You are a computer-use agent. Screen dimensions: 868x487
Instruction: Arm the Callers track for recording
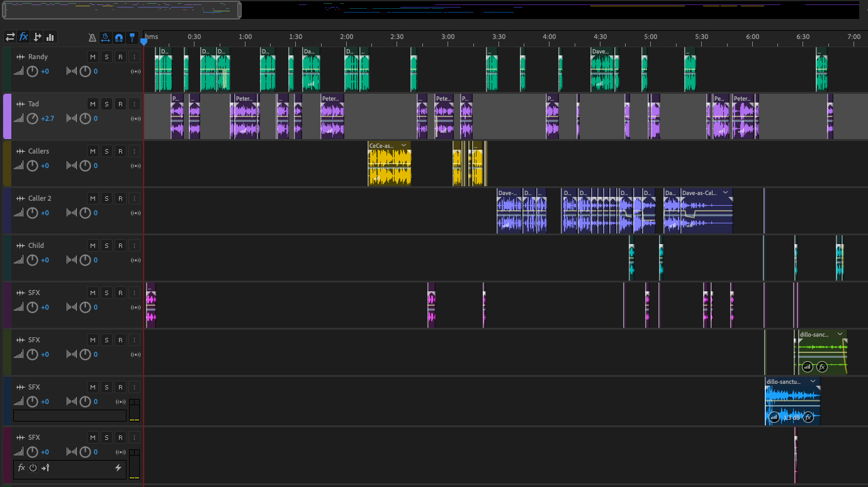(x=120, y=152)
